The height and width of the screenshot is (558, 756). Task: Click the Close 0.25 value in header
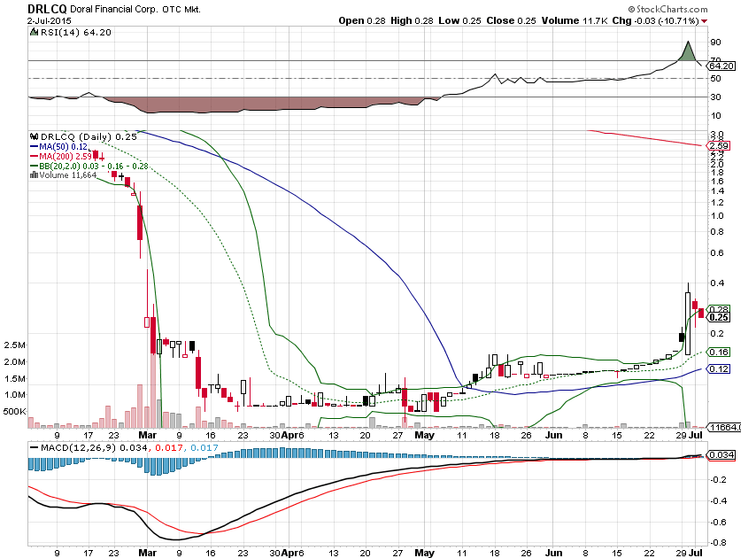point(511,20)
